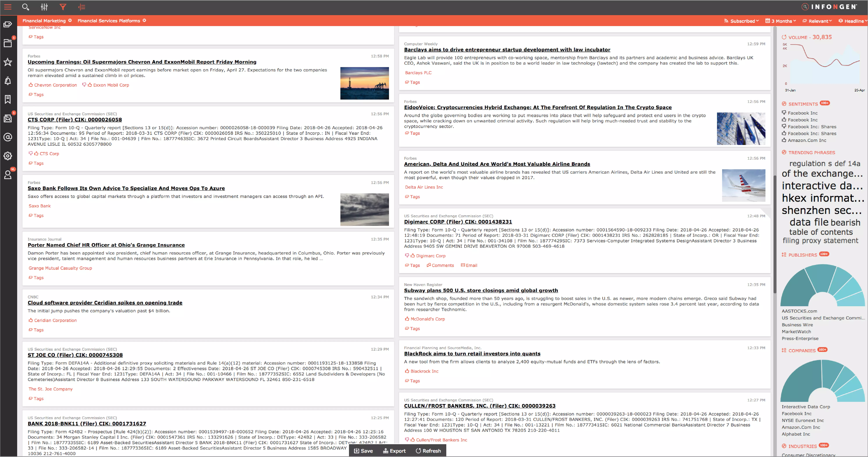Click the oil rig sunset thumbnail image
Viewport: 868px width, 457px height.
(364, 83)
